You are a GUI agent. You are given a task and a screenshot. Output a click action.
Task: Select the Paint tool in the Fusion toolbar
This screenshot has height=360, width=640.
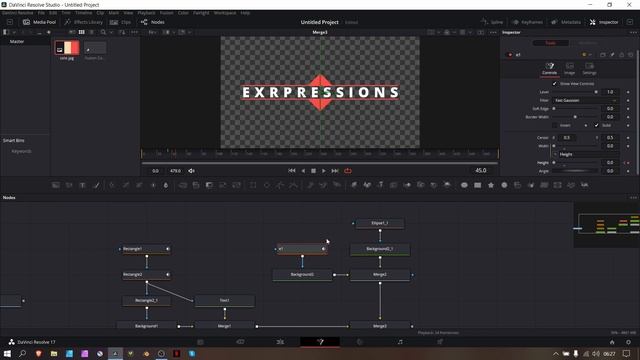click(96, 185)
